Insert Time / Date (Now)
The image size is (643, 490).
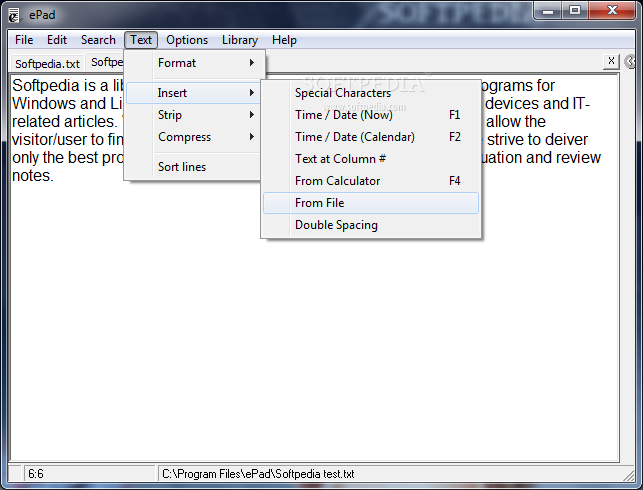click(371, 115)
